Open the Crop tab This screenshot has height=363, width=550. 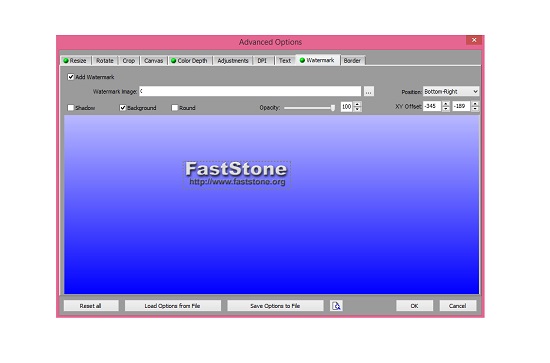pos(129,61)
